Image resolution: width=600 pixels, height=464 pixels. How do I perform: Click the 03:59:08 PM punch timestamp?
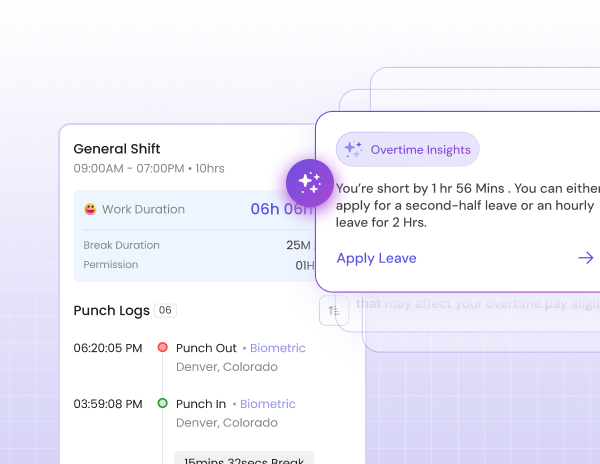click(x=108, y=404)
